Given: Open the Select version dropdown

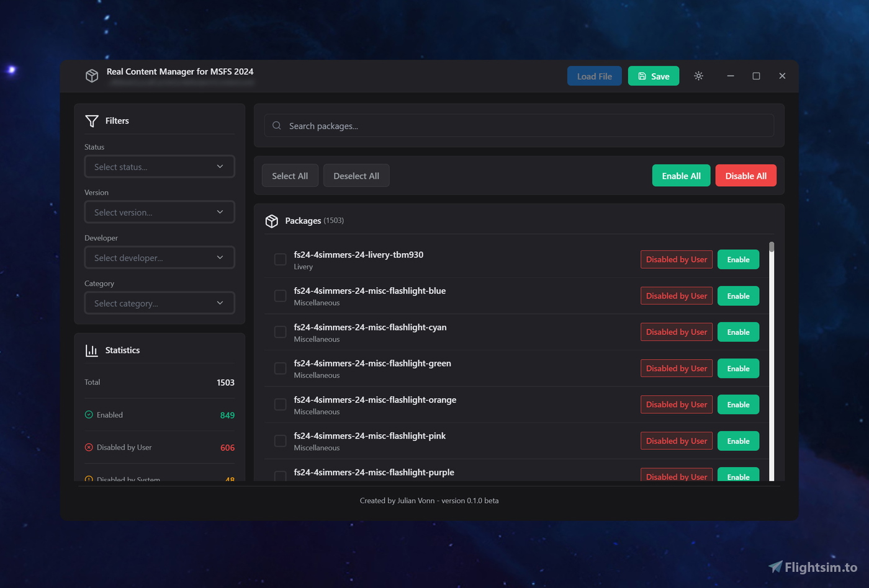Looking at the screenshot, I should [x=160, y=212].
